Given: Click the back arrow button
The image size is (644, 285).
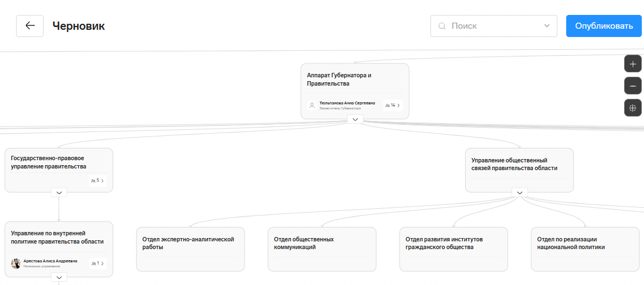Looking at the screenshot, I should 30,26.
